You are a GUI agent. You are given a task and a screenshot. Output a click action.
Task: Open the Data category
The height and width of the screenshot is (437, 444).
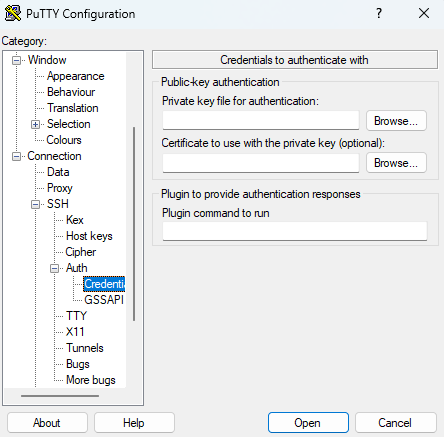(x=58, y=172)
